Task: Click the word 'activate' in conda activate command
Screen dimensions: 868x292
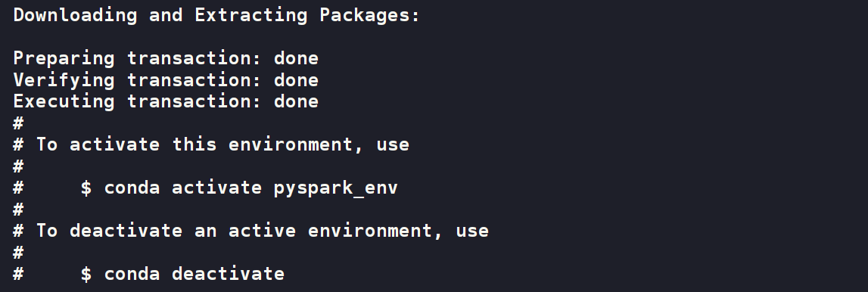Action: click(217, 188)
